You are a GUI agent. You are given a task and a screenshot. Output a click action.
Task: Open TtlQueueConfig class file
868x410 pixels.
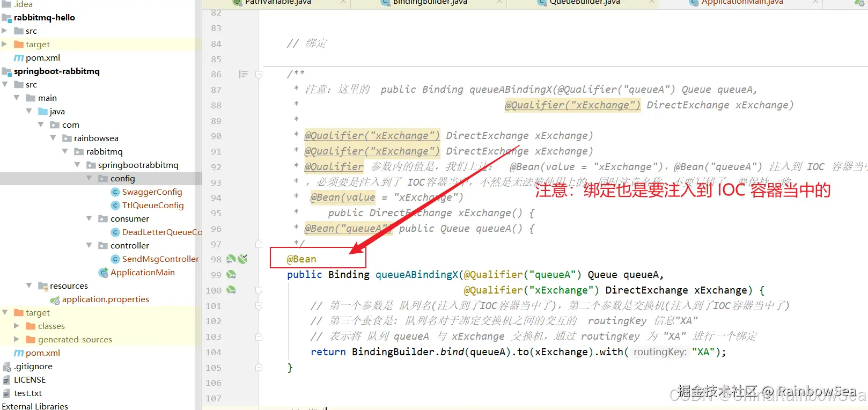pyautogui.click(x=153, y=206)
